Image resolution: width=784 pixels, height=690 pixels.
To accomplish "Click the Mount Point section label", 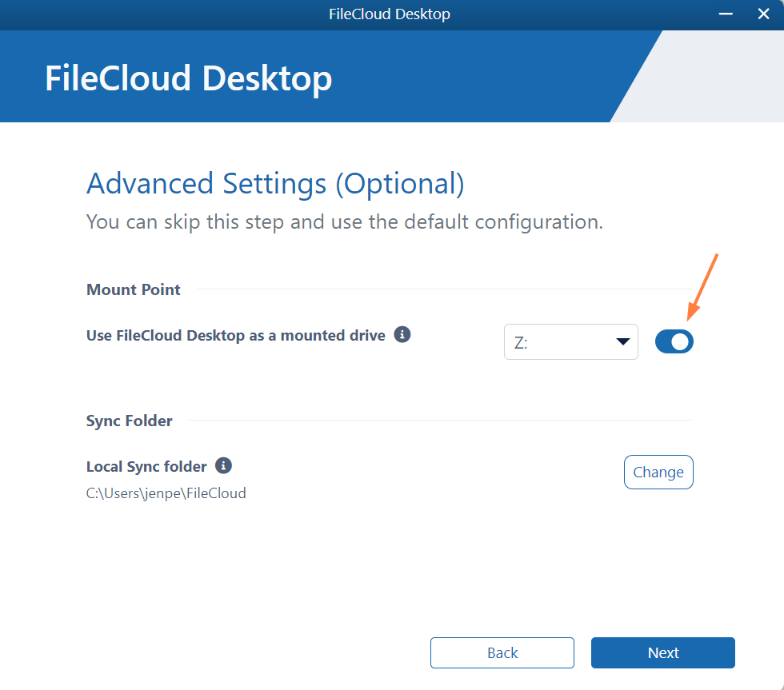I will click(x=133, y=289).
